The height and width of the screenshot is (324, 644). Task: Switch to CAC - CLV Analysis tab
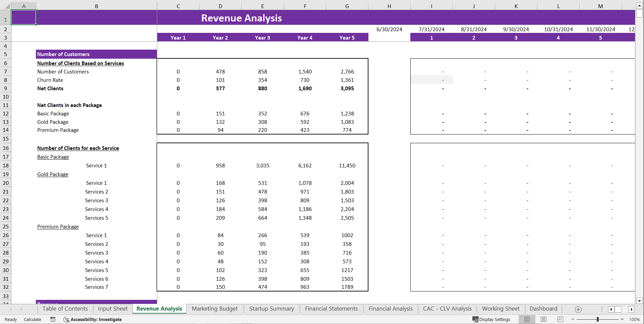click(447, 309)
